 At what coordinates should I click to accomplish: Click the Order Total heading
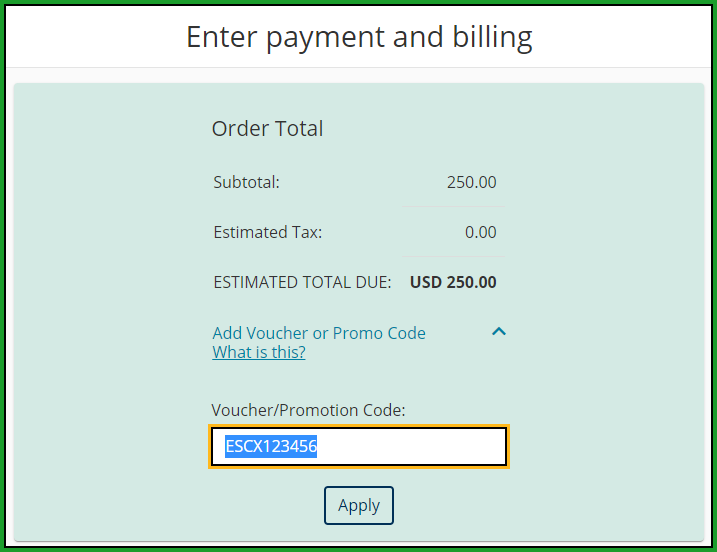coord(267,128)
